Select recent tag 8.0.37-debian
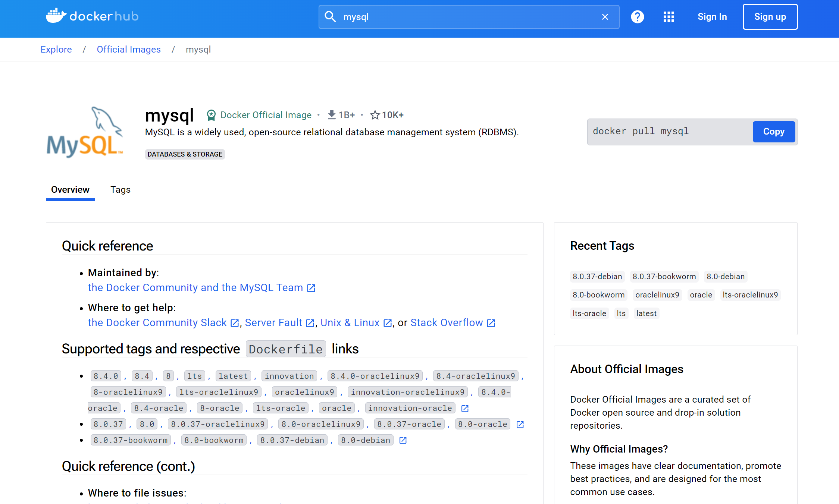 pyautogui.click(x=597, y=277)
